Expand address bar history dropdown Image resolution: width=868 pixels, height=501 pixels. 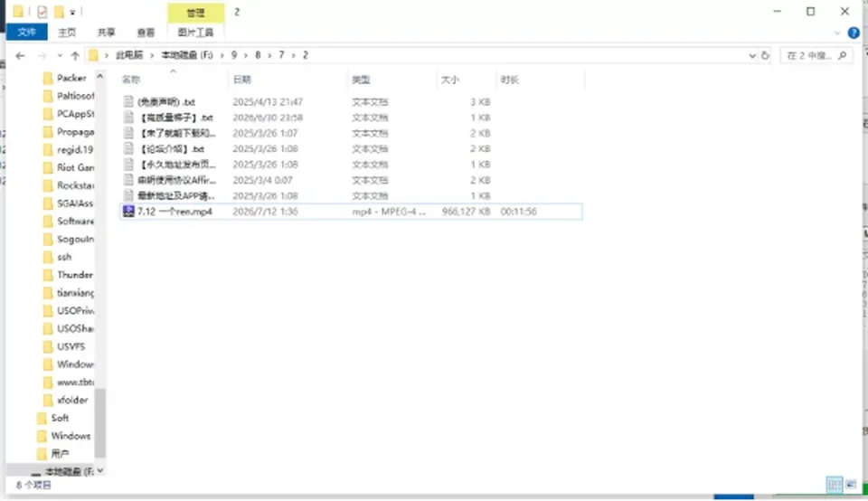(752, 55)
